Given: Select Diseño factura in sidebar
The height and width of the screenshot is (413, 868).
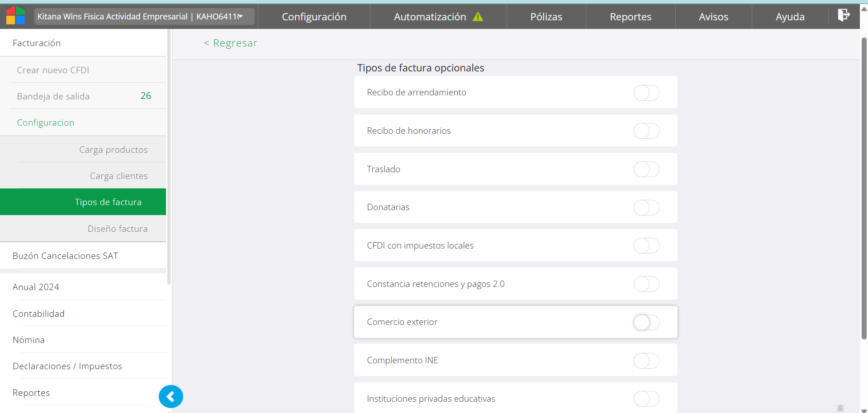Looking at the screenshot, I should (x=117, y=229).
